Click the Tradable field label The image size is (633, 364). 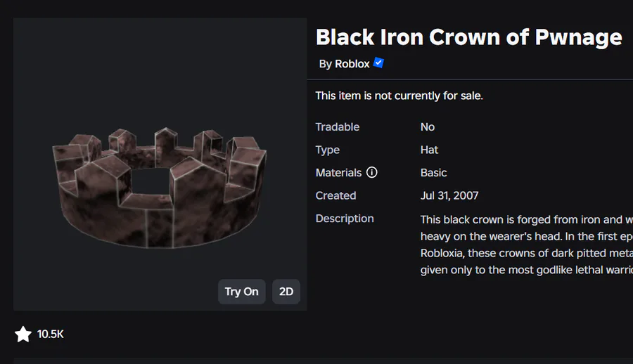338,127
